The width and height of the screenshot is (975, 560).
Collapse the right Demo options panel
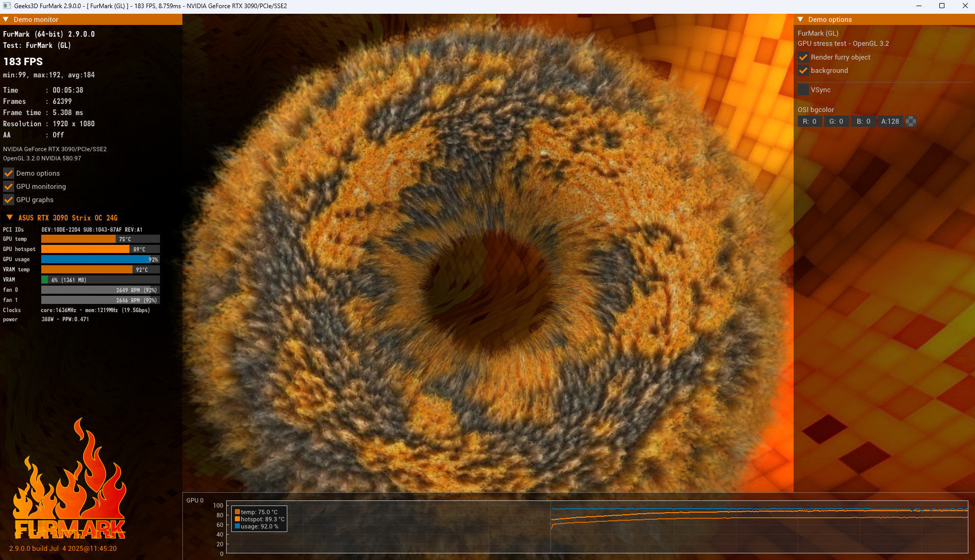pyautogui.click(x=800, y=19)
